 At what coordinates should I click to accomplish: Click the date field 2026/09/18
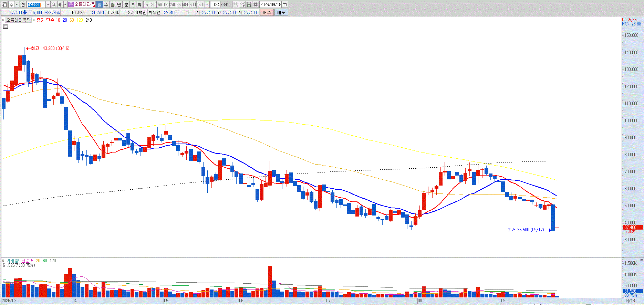click(x=271, y=4)
